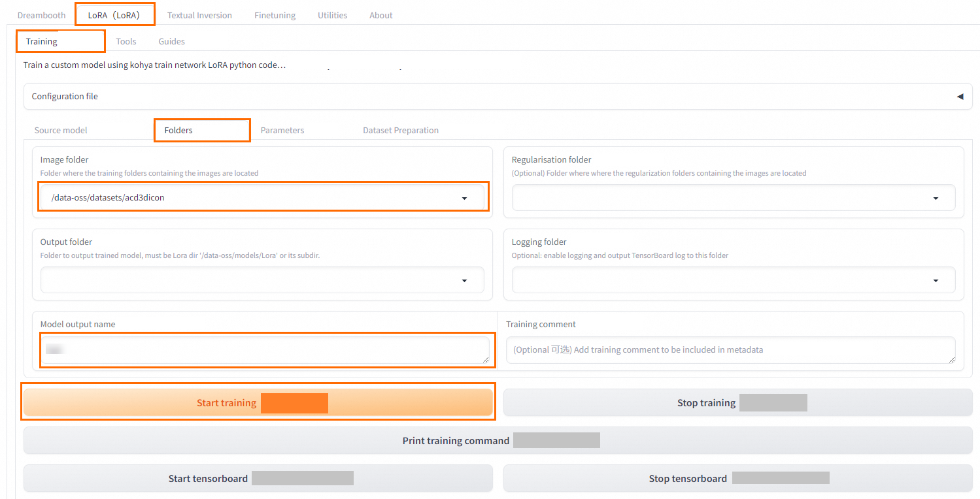Click the Model output name label
The width and height of the screenshot is (980, 499).
point(78,324)
